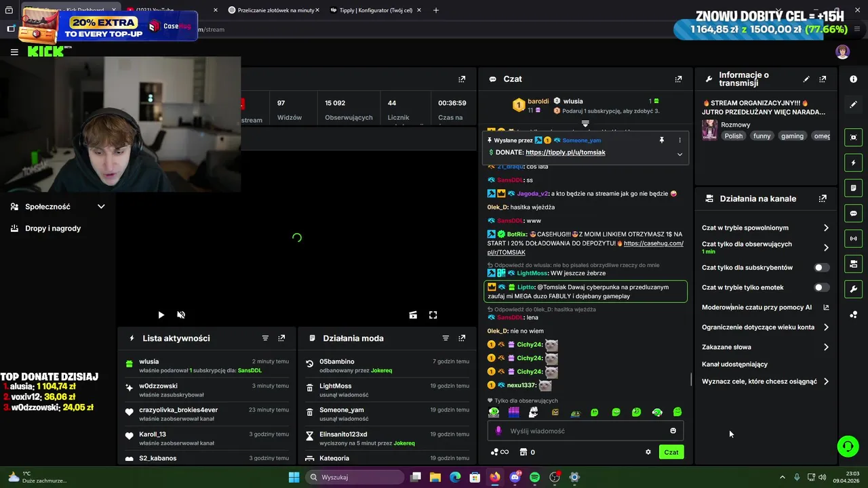Viewport: 868px width, 488px height.
Task: Open Czat tylko dla obserwujących options
Action: tap(766, 247)
